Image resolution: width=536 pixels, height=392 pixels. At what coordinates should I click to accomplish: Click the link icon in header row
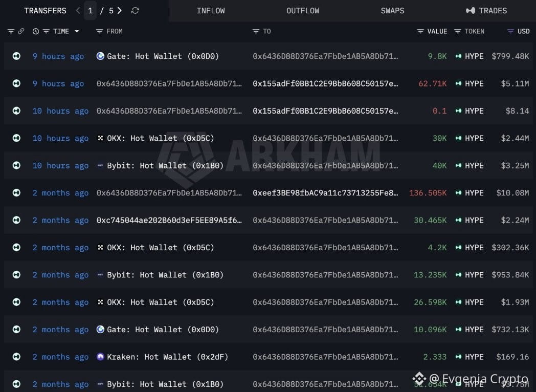click(21, 31)
